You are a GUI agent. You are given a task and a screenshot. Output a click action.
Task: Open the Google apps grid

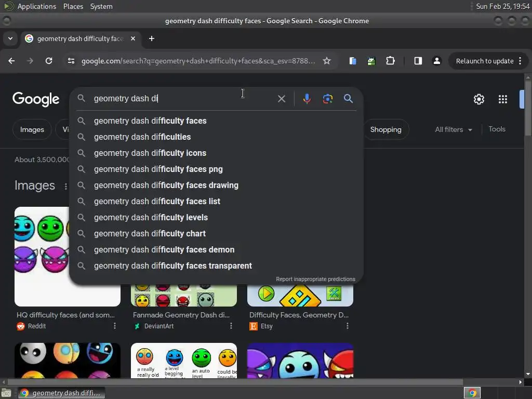coord(502,99)
